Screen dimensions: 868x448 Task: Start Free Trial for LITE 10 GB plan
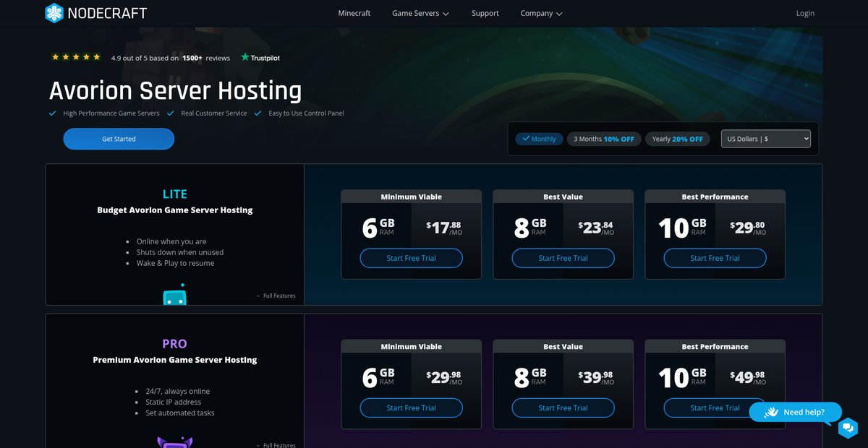pos(715,258)
